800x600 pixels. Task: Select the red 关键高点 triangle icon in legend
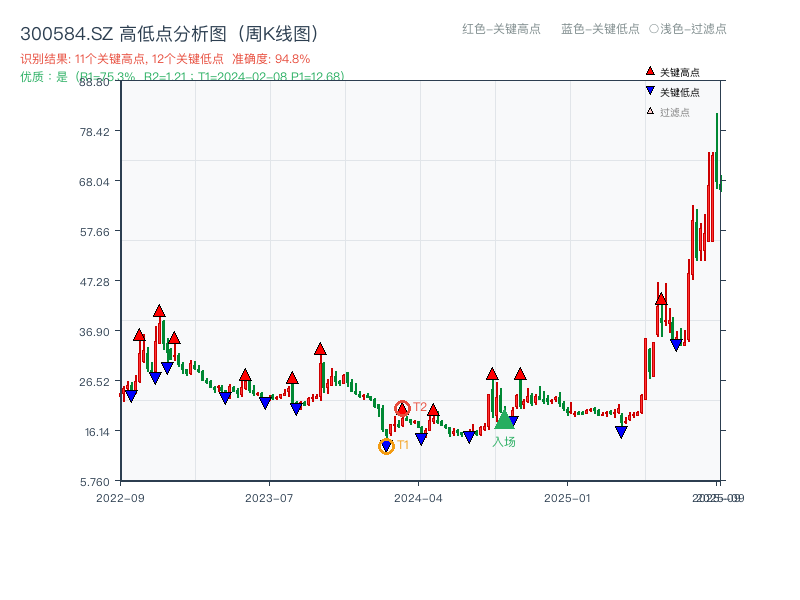coord(650,71)
